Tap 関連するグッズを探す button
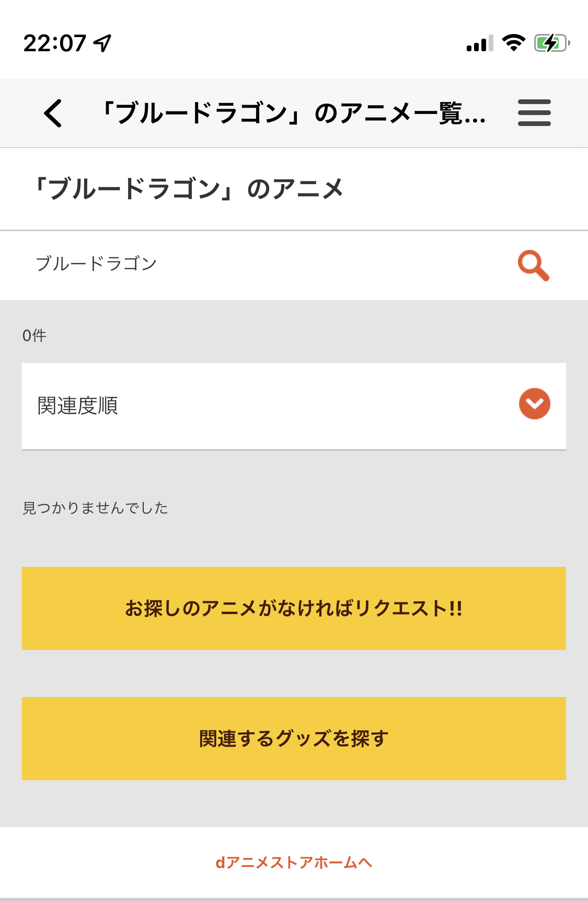 click(x=294, y=738)
